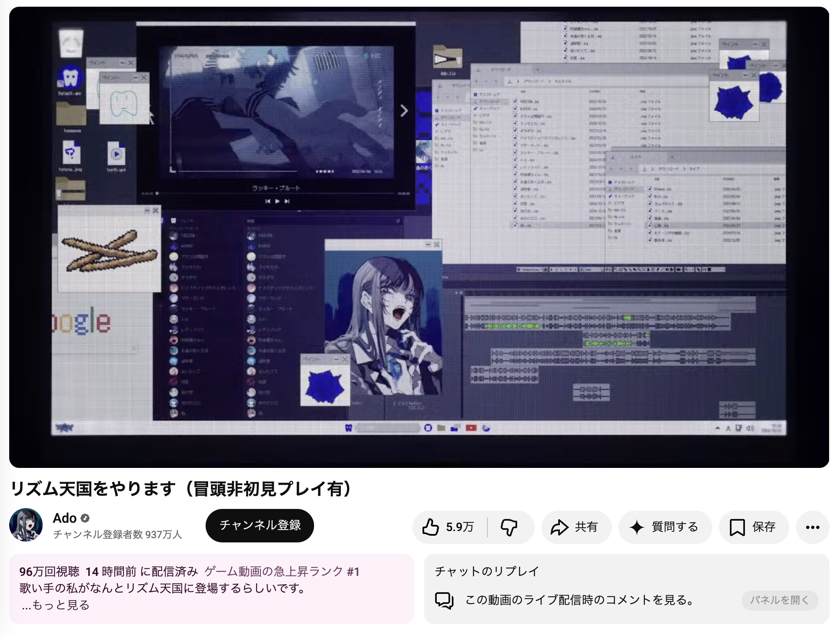Click the next track button in media player

pyautogui.click(x=287, y=201)
